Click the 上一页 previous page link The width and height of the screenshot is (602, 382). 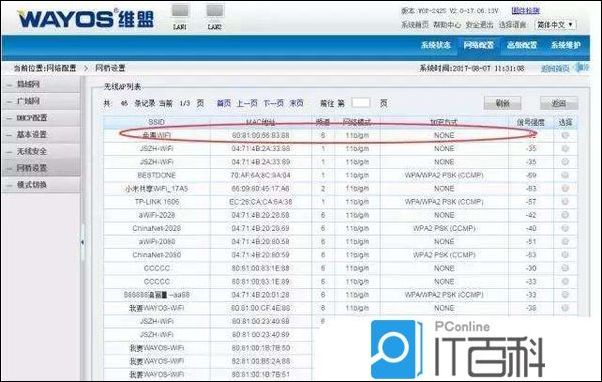246,103
